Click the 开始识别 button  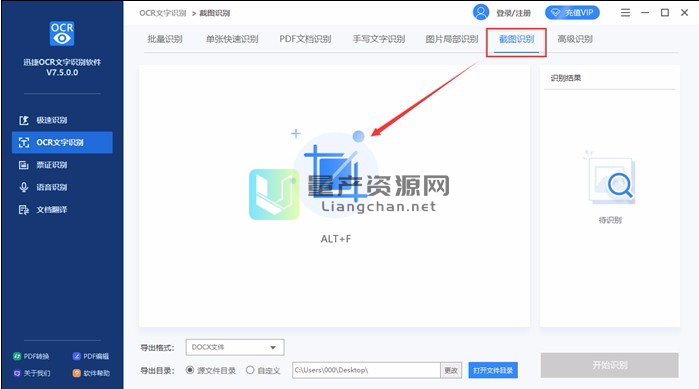click(x=610, y=365)
